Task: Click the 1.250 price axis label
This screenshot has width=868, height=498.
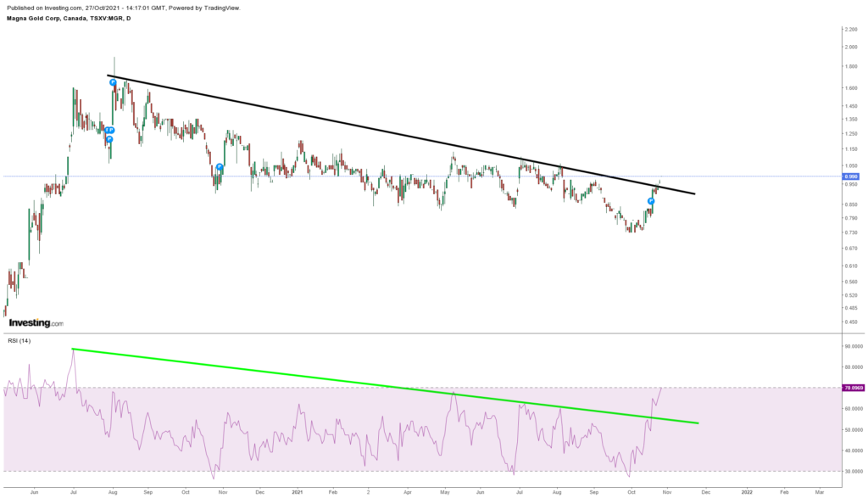Action: 851,133
